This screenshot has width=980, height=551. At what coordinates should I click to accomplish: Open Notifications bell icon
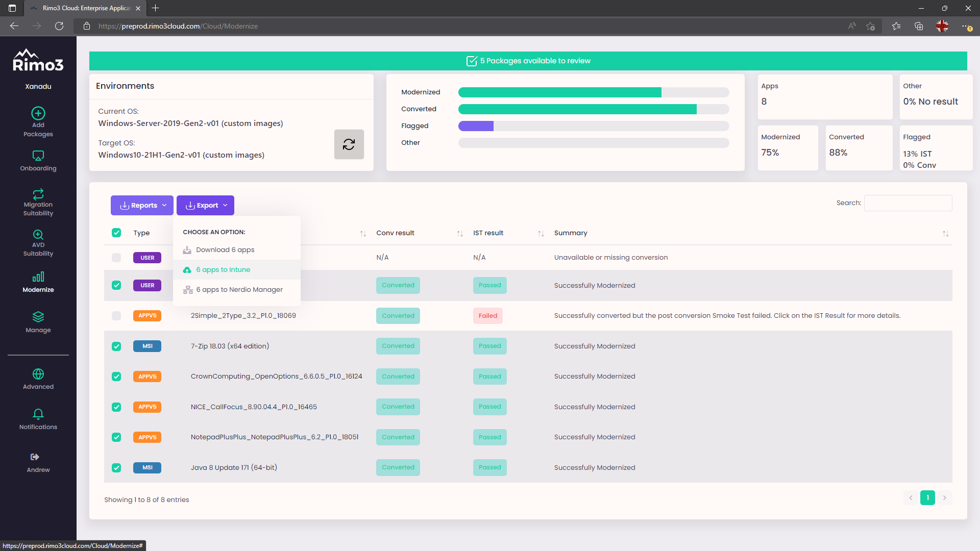[38, 414]
